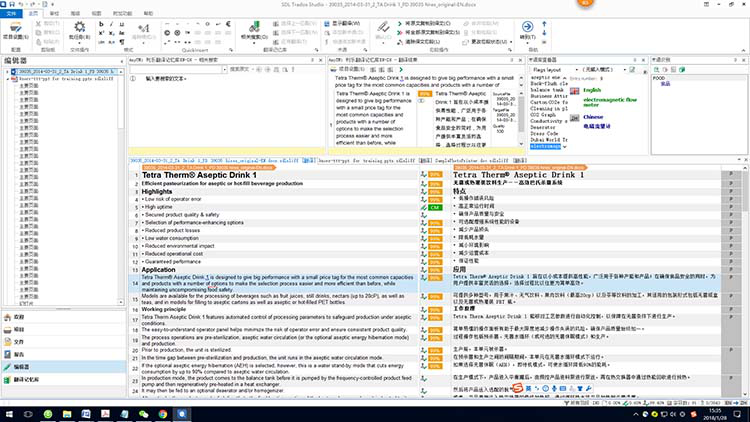750x422 pixels.
Task: Expand the Batch Tasks dropdown arrow
Action: [79, 43]
